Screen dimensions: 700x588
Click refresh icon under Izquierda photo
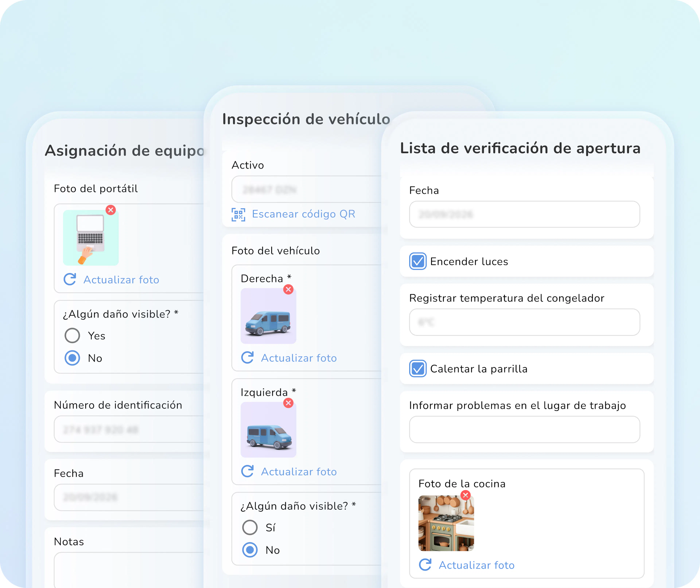pyautogui.click(x=247, y=471)
